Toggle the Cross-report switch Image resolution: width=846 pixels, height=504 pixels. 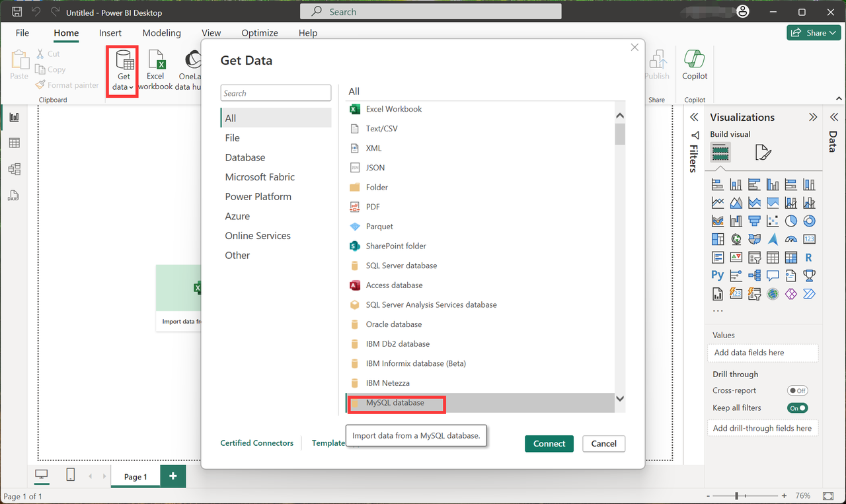coord(797,390)
